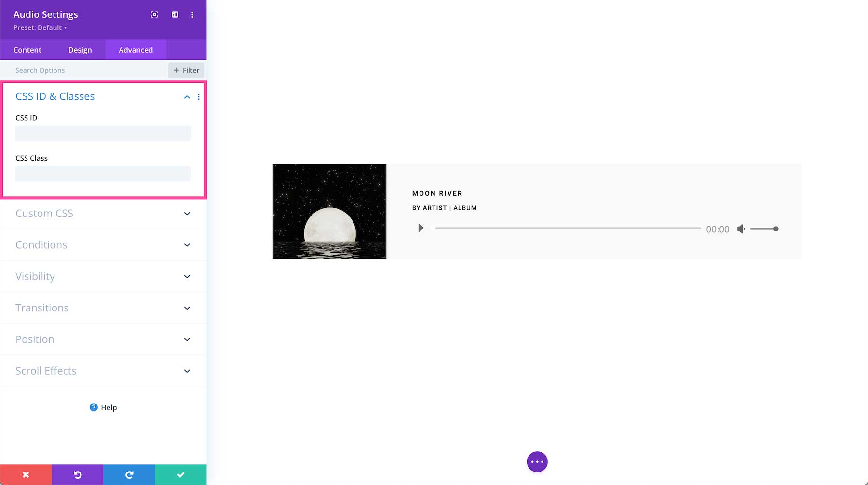Switch to the Design tab

(x=80, y=49)
